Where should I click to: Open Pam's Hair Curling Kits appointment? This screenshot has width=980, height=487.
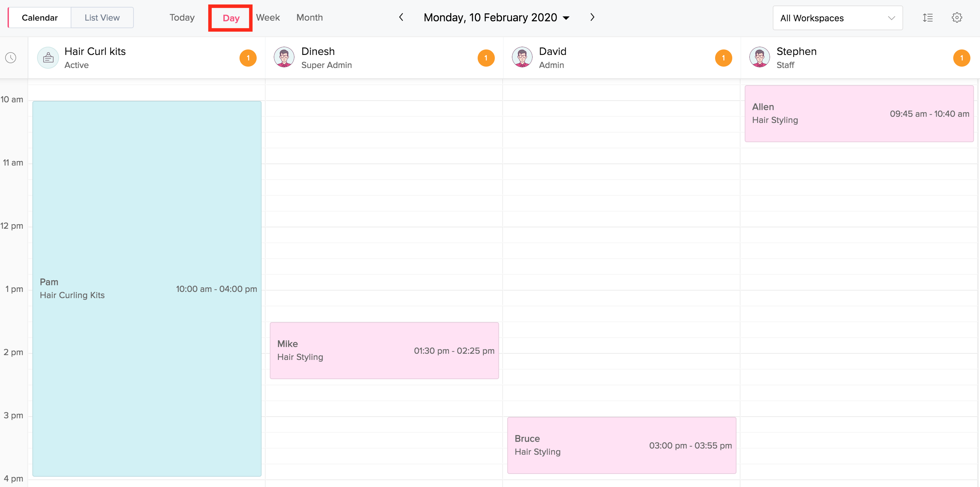pos(147,288)
